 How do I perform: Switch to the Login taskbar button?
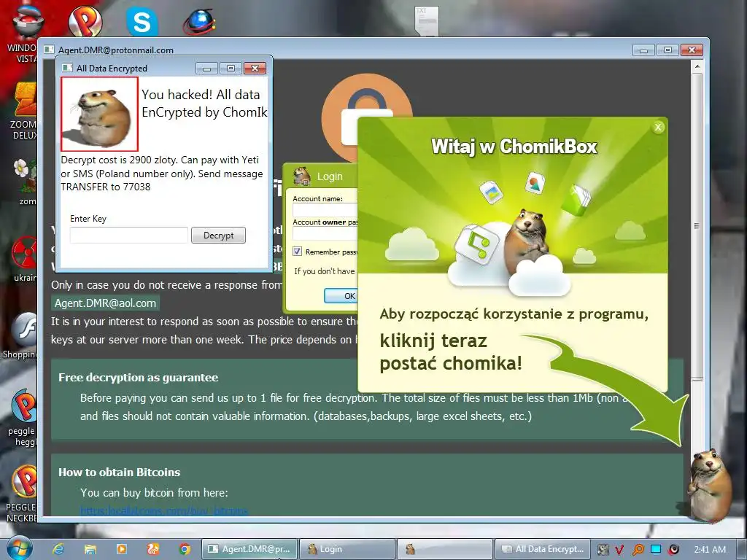pyautogui.click(x=347, y=549)
